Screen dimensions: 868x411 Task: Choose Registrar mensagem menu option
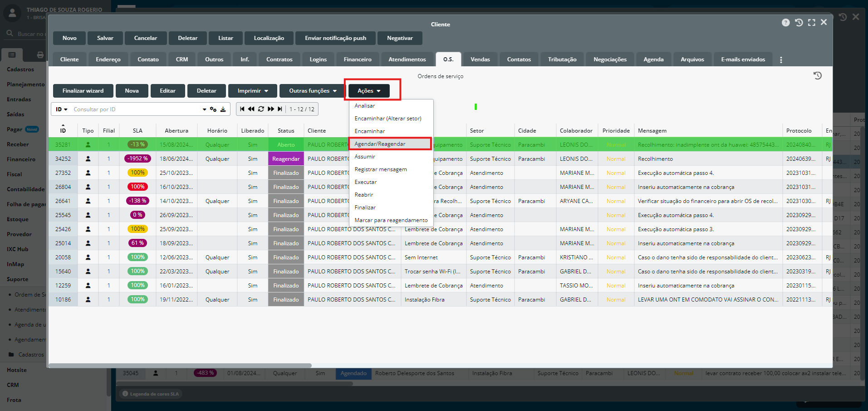(381, 169)
